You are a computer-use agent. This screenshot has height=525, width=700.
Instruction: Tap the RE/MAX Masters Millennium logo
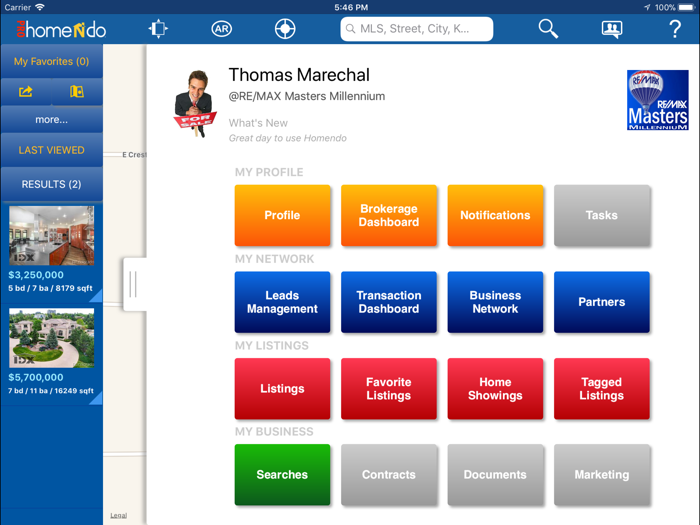click(x=657, y=100)
